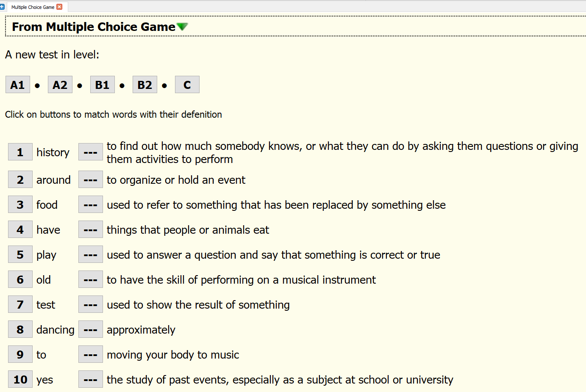The image size is (586, 392).
Task: Click number 5 beside the word play
Action: click(20, 254)
